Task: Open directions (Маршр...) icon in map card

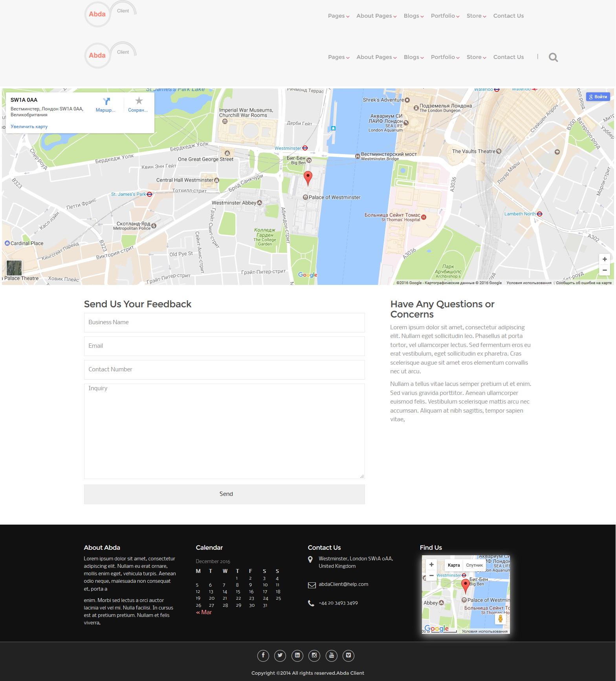Action: pos(106,101)
